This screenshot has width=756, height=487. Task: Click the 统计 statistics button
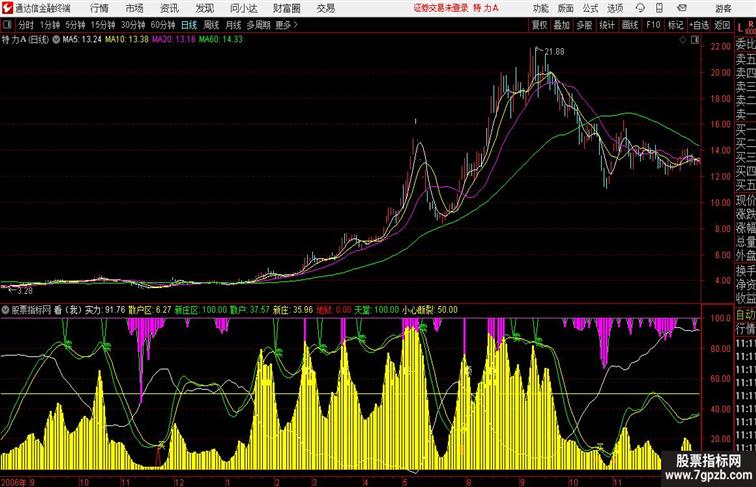point(607,25)
